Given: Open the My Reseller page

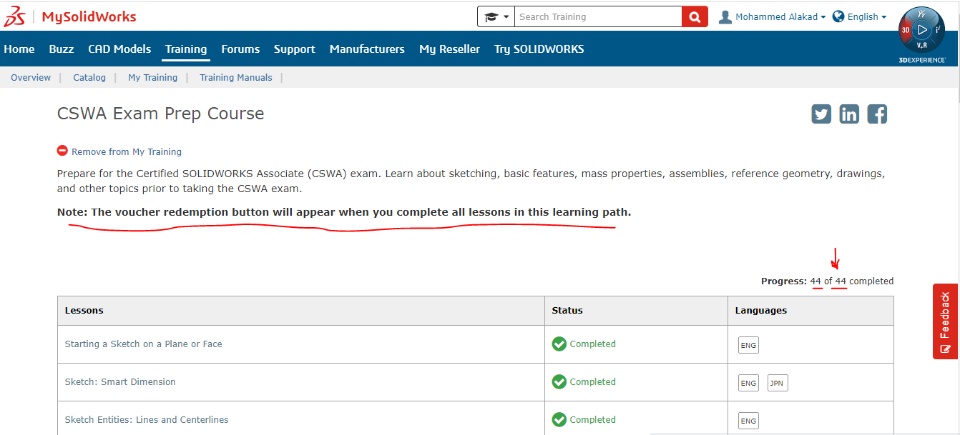Looking at the screenshot, I should coord(449,49).
